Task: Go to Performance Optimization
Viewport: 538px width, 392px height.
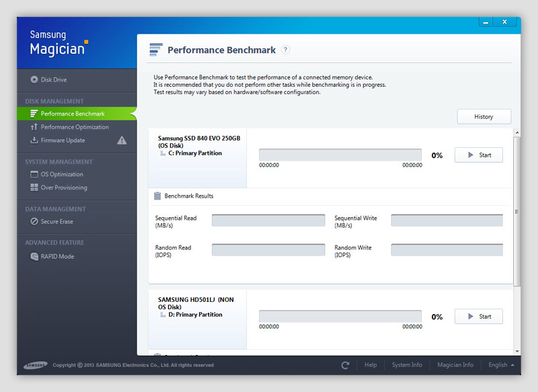Action: (77, 127)
